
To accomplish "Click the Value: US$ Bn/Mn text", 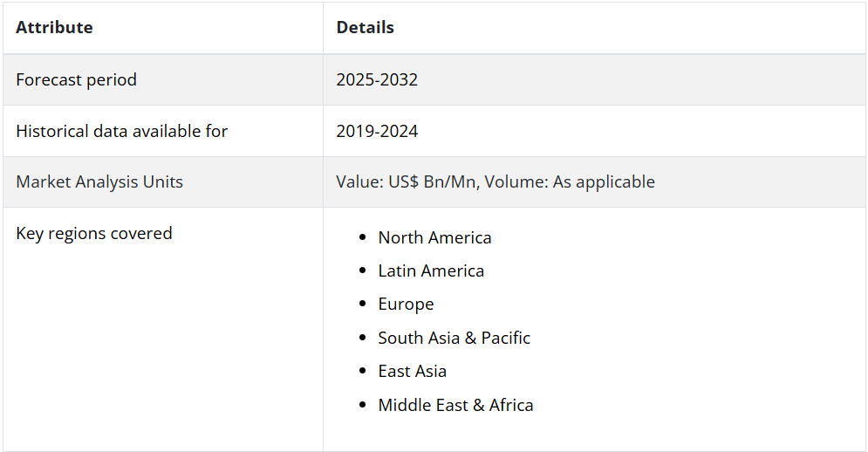I will click(406, 181).
